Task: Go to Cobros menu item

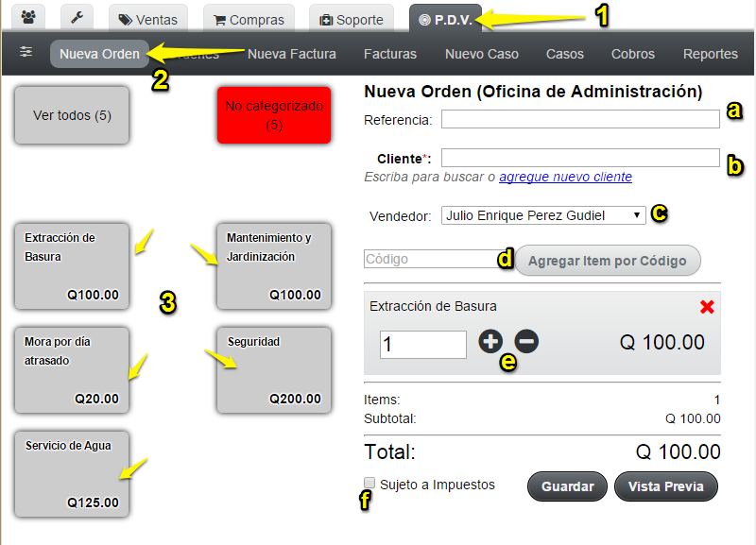Action: (632, 54)
